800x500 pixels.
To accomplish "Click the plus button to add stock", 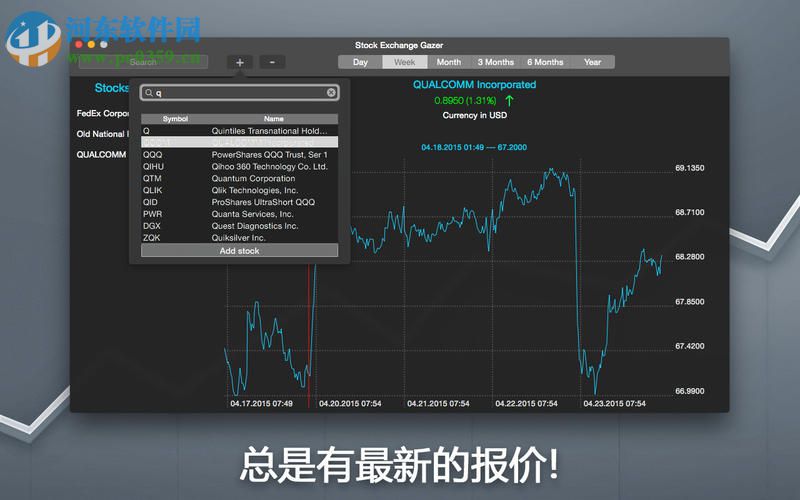I will pyautogui.click(x=240, y=62).
